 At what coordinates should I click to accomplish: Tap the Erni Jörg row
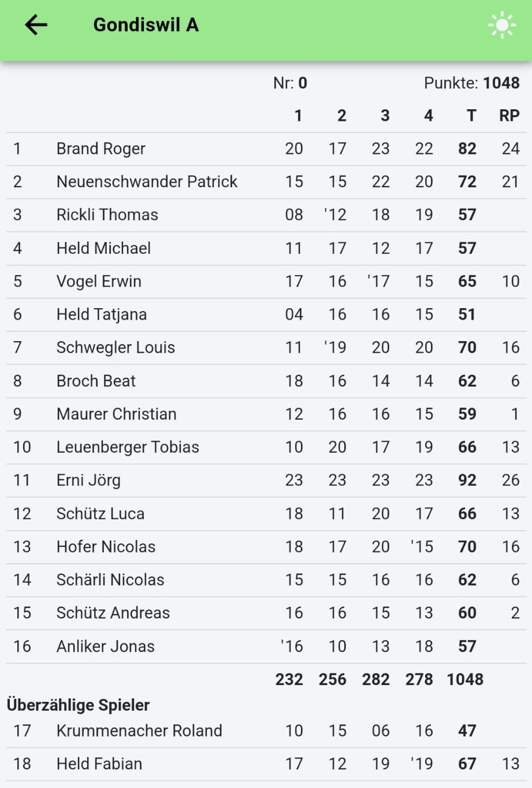tap(88, 480)
